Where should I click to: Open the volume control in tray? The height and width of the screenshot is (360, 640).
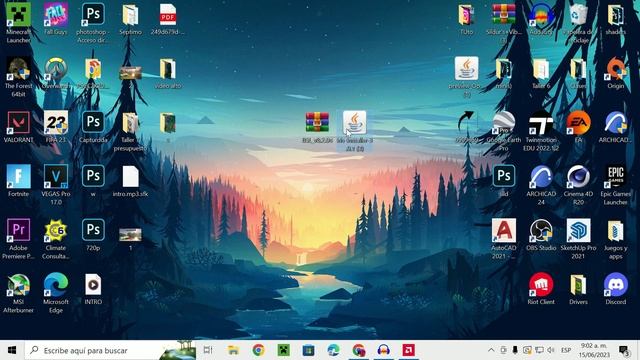(551, 350)
